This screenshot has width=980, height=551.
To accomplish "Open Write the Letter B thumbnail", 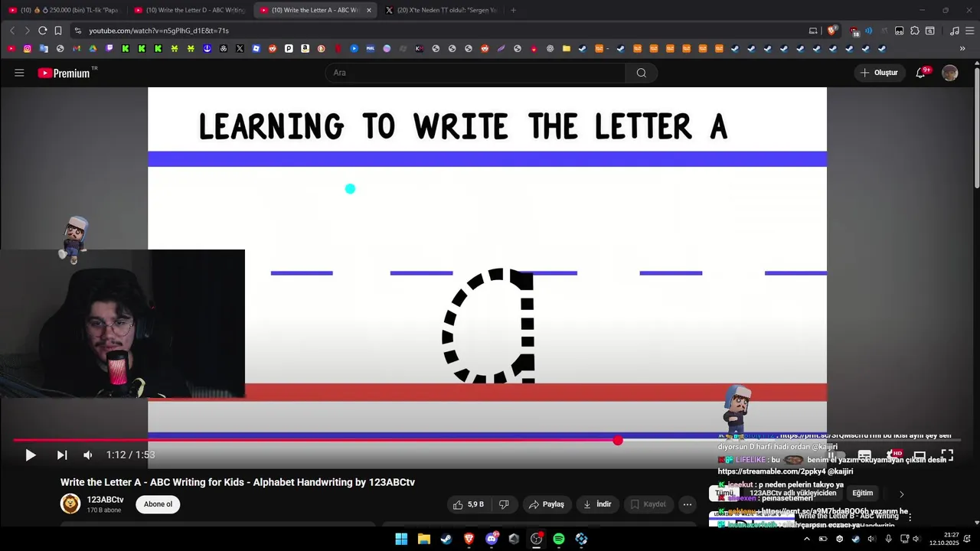I will 751,517.
